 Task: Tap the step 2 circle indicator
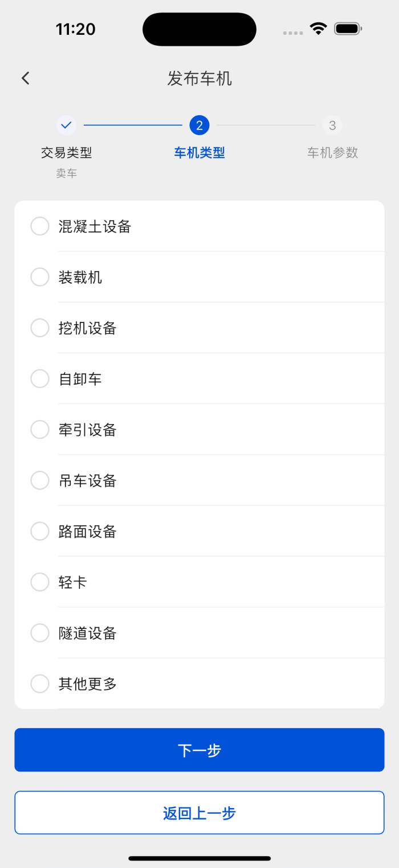199,125
